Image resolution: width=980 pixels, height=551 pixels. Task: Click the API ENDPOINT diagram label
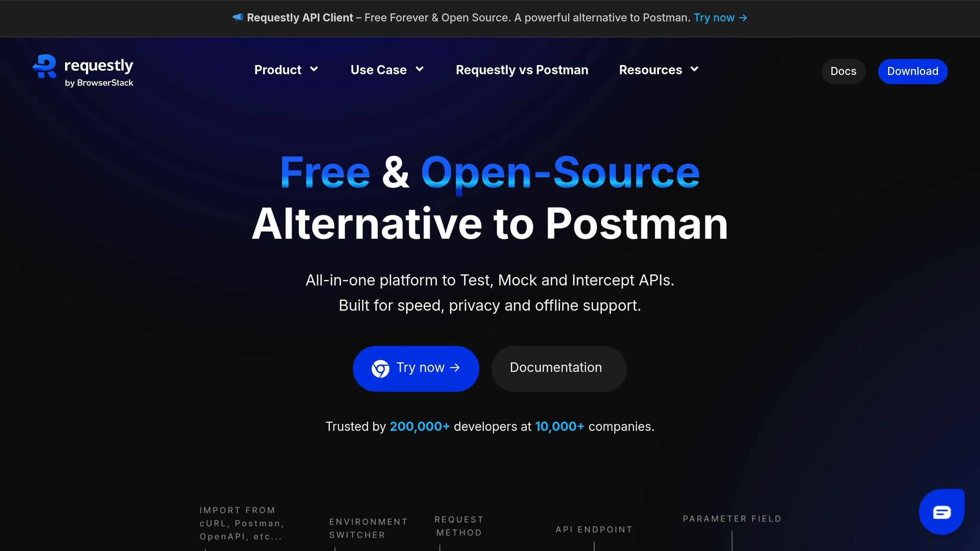(594, 529)
